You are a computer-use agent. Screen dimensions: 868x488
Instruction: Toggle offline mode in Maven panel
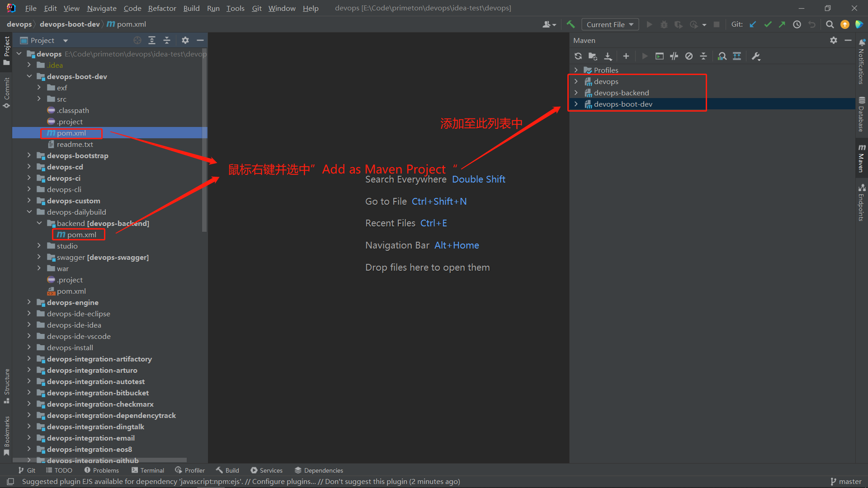[689, 56]
